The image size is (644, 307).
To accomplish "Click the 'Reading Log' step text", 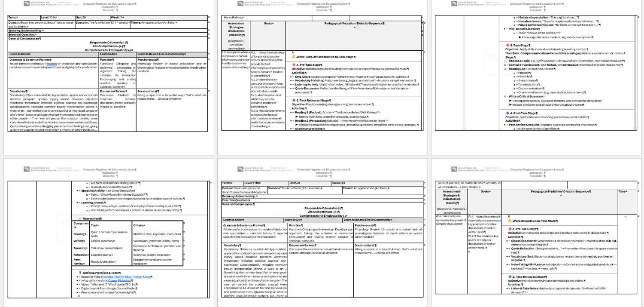I will [x=532, y=69].
